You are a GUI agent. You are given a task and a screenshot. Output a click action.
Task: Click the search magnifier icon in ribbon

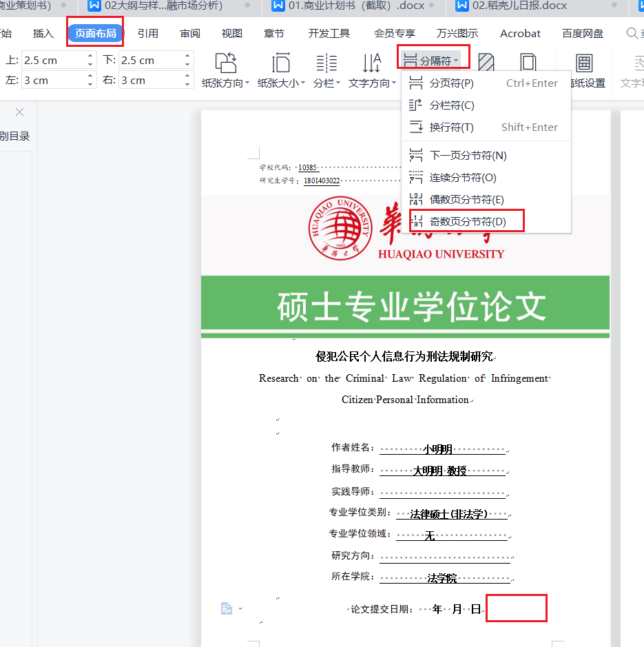coord(632,33)
